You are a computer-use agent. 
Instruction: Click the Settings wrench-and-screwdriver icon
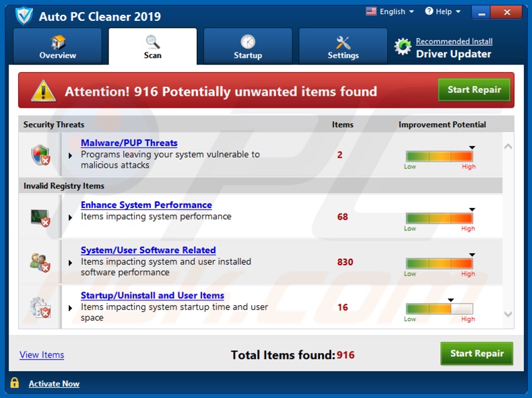[343, 42]
